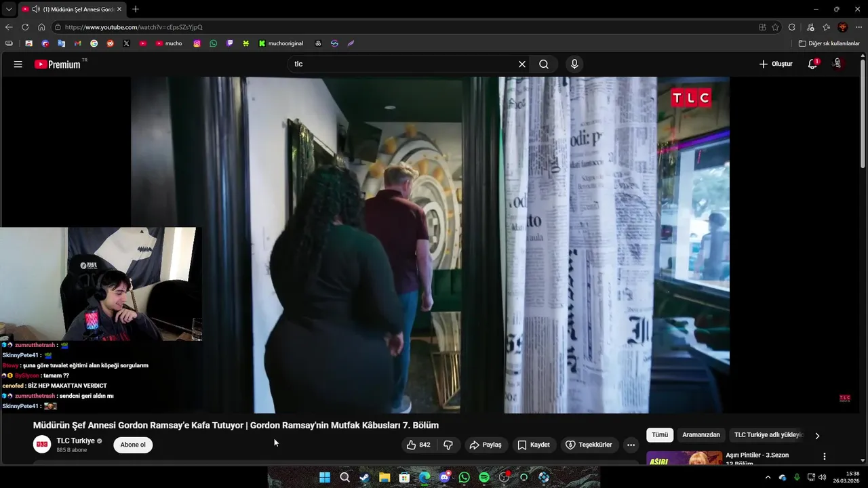
Task: Like the video with 842 likes
Action: click(x=418, y=445)
